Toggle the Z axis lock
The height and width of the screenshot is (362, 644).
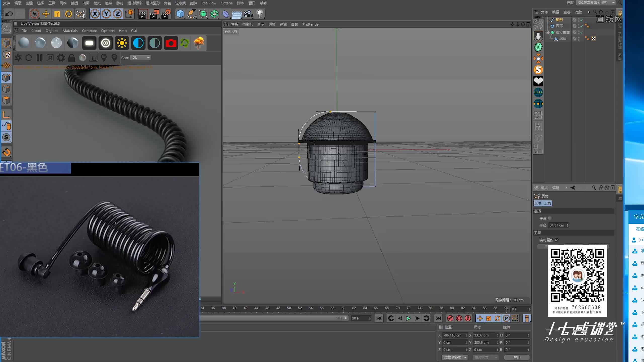[117, 14]
